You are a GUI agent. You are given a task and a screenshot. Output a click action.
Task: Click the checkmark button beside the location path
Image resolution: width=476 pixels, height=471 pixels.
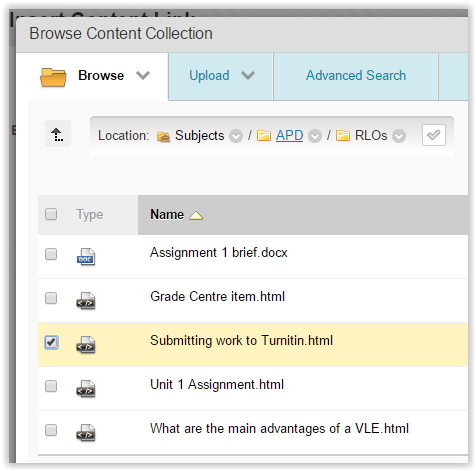[434, 135]
